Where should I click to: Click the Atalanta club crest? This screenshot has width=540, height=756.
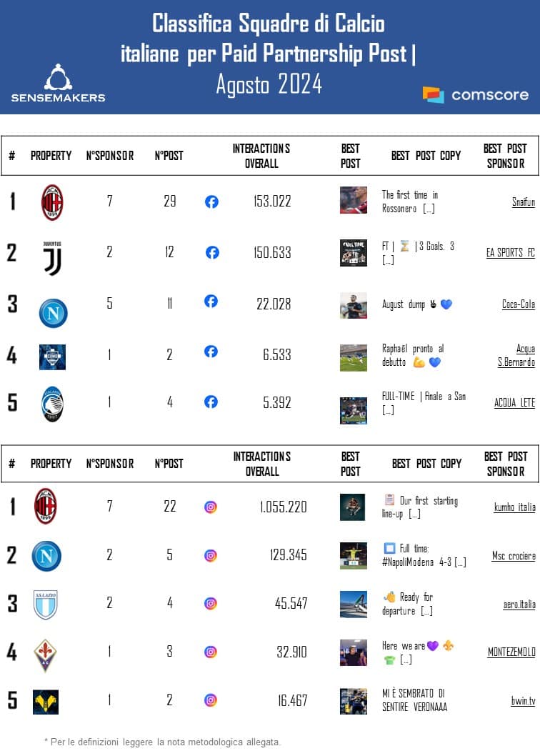coord(52,404)
